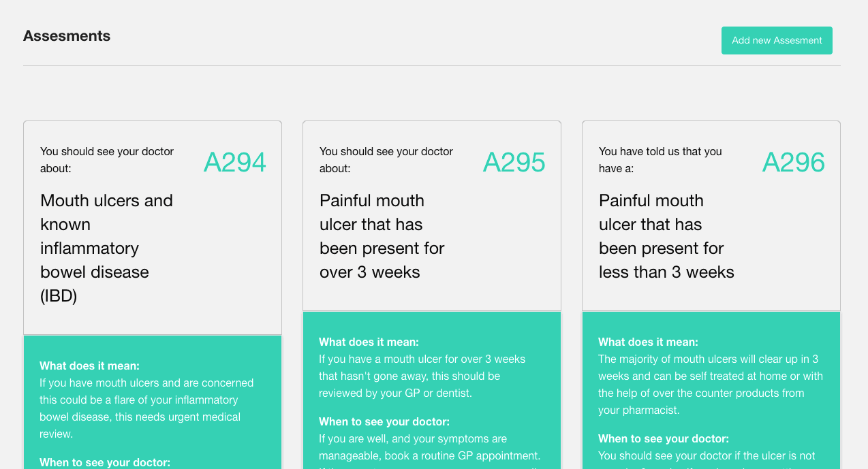Click 'You have told us that you have a:' text
868x469 pixels.
pos(660,160)
